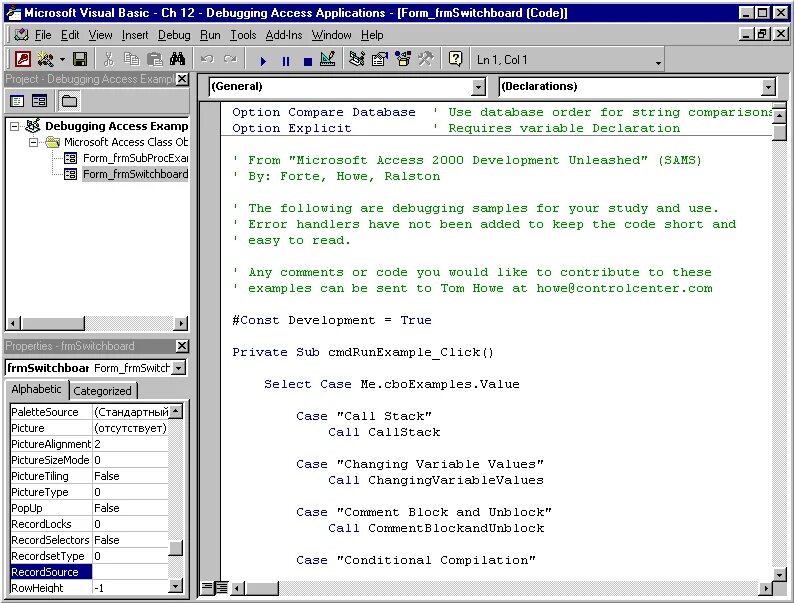Open the Window menu
This screenshot has height=603, width=794.
click(331, 35)
